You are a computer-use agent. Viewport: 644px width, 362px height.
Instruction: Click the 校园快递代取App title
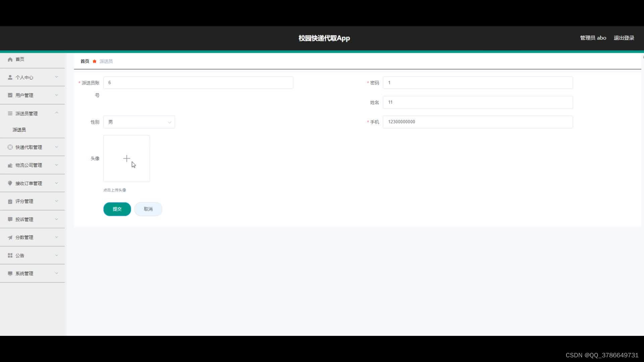coord(324,38)
